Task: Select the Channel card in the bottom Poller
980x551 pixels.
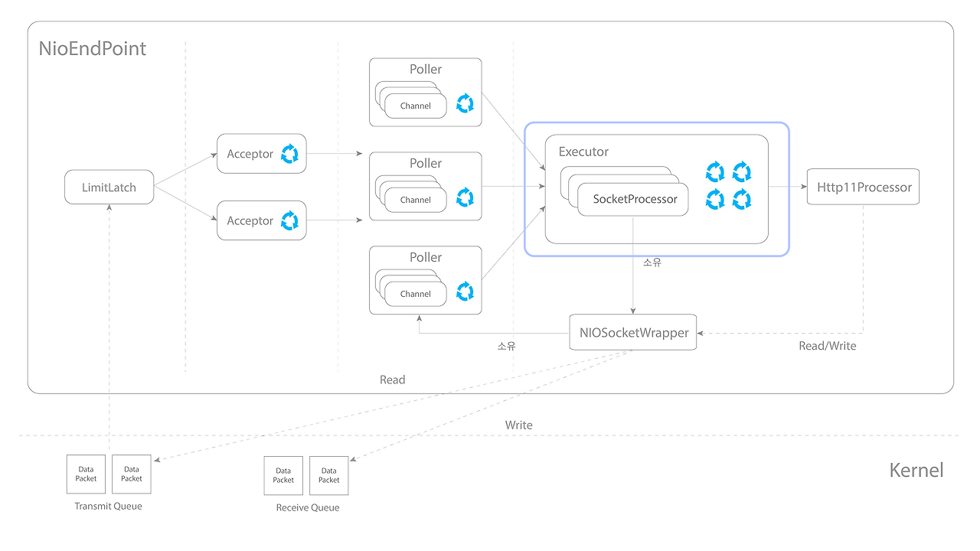Action: [x=416, y=294]
